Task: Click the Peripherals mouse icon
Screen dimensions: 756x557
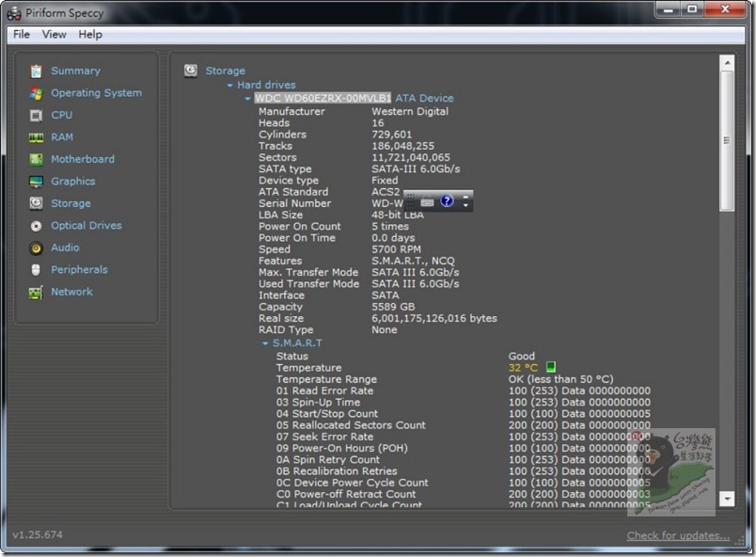Action: tap(36, 270)
